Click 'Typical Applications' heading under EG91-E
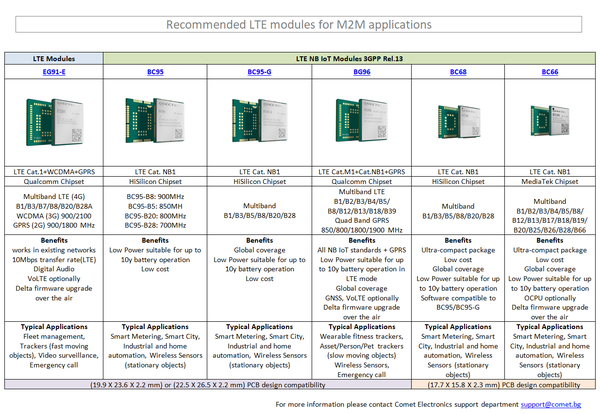Image resolution: width=600 pixels, height=414 pixels. click(x=54, y=327)
